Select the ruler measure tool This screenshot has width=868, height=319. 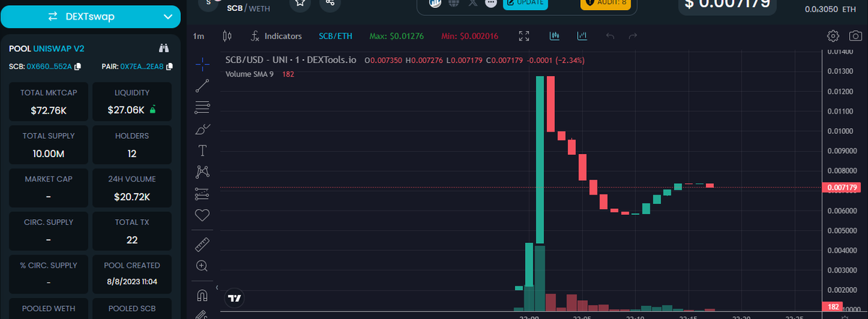(203, 244)
